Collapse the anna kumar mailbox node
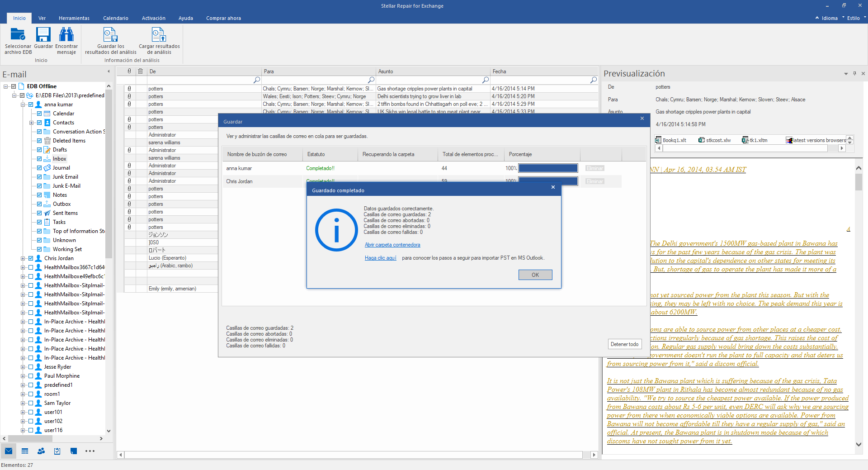This screenshot has height=470, width=868. [x=23, y=104]
